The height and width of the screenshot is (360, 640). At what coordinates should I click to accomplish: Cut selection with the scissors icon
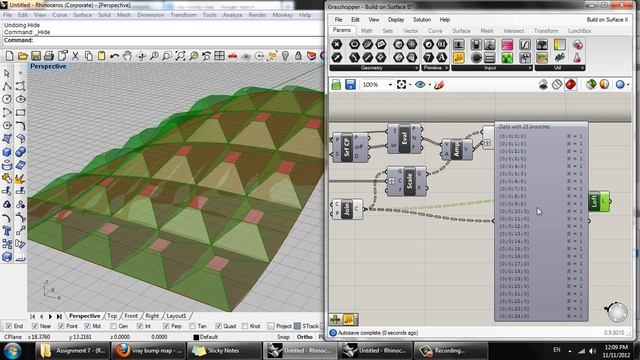(75, 56)
